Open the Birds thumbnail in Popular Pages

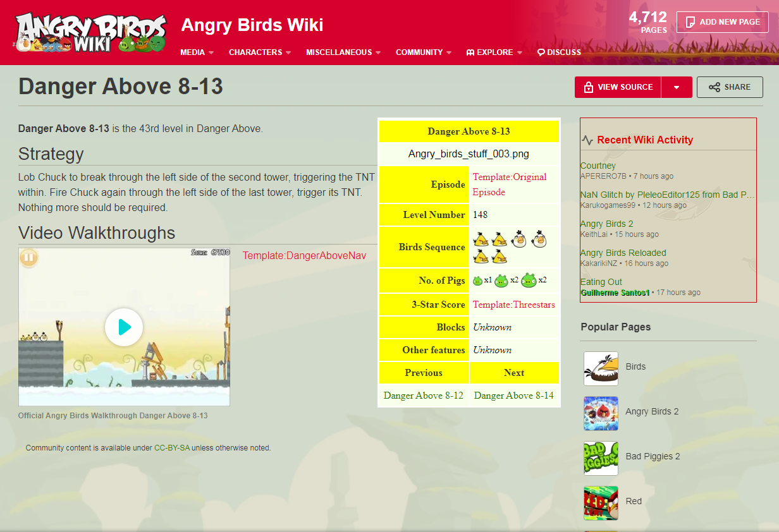click(601, 368)
